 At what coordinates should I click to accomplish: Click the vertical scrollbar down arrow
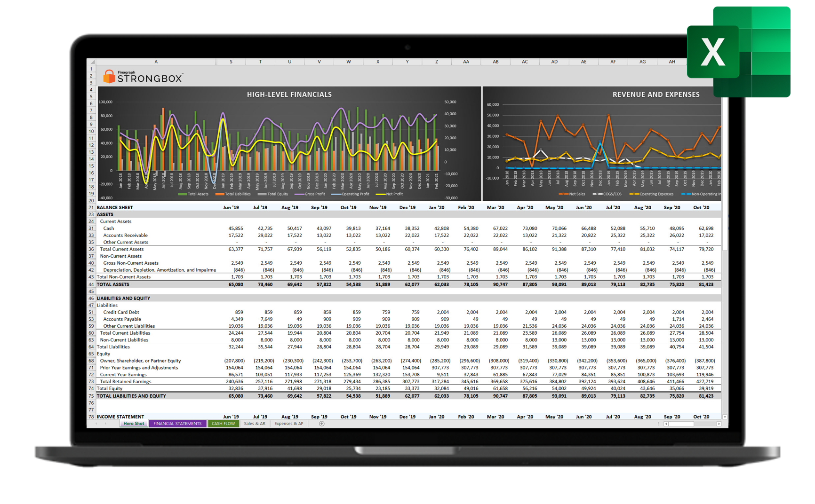tap(725, 417)
